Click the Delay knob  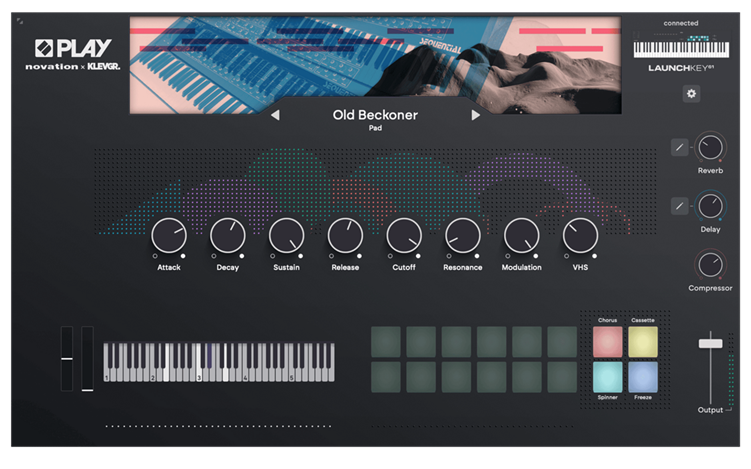click(710, 206)
